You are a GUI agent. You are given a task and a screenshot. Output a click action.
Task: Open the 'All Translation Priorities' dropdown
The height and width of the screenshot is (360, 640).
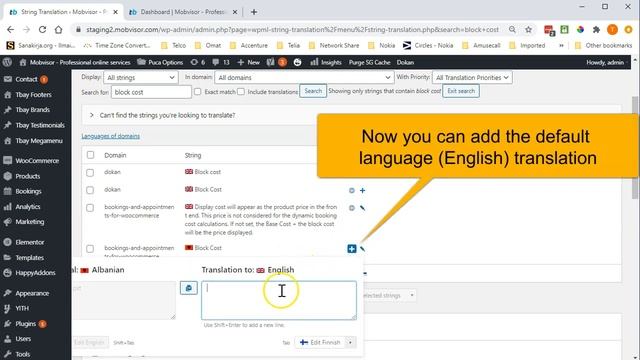pos(472,78)
